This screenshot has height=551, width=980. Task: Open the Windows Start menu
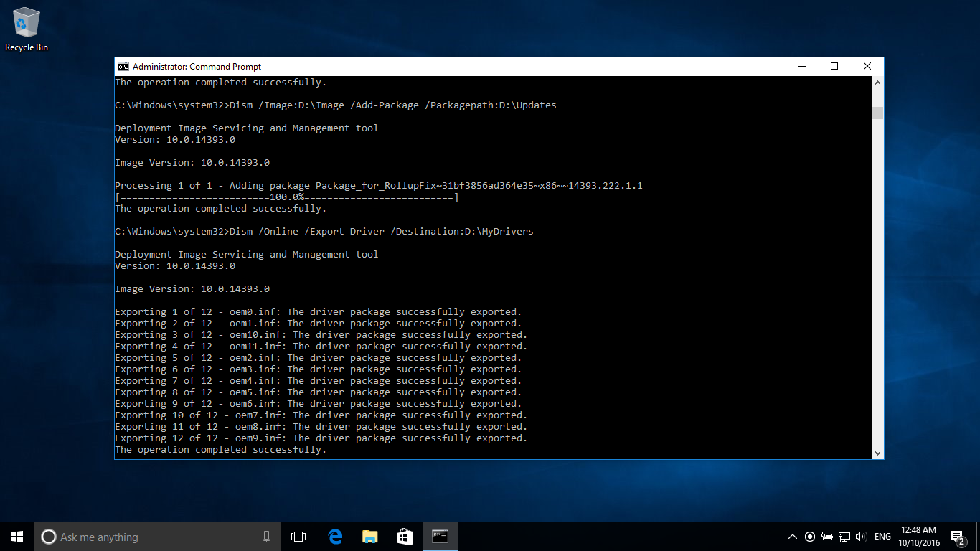click(17, 537)
